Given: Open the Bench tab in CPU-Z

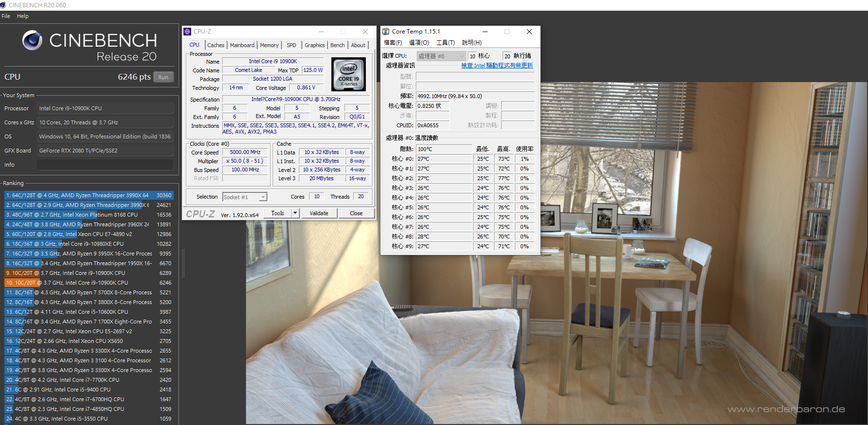Looking at the screenshot, I should (338, 45).
